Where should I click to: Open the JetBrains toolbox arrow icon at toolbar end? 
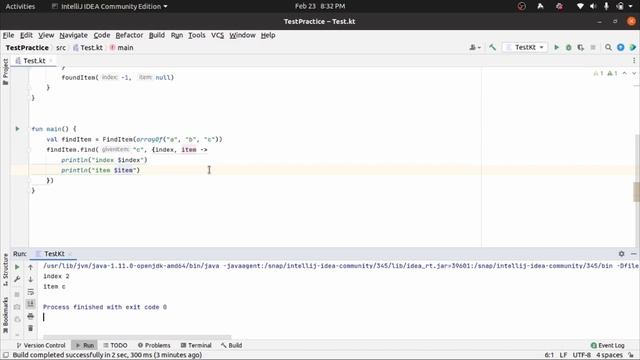(x=633, y=47)
